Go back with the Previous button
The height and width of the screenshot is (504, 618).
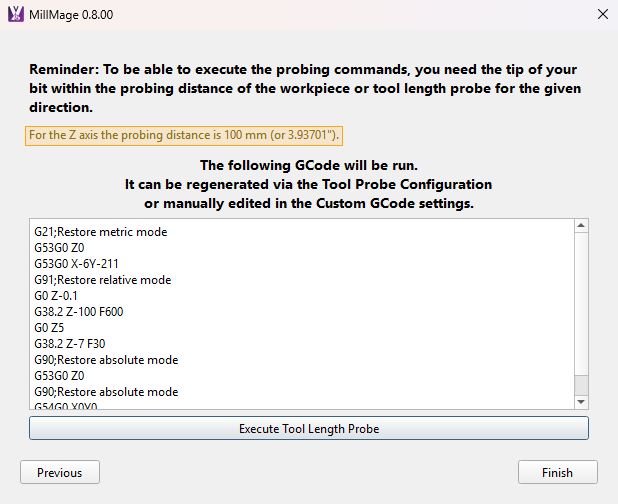coord(60,472)
